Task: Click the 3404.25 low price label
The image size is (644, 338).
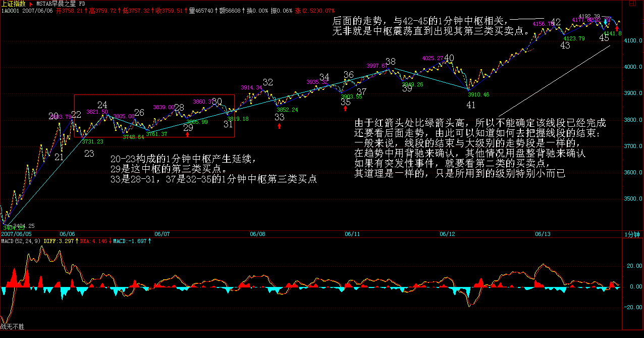Action: click(x=24, y=226)
